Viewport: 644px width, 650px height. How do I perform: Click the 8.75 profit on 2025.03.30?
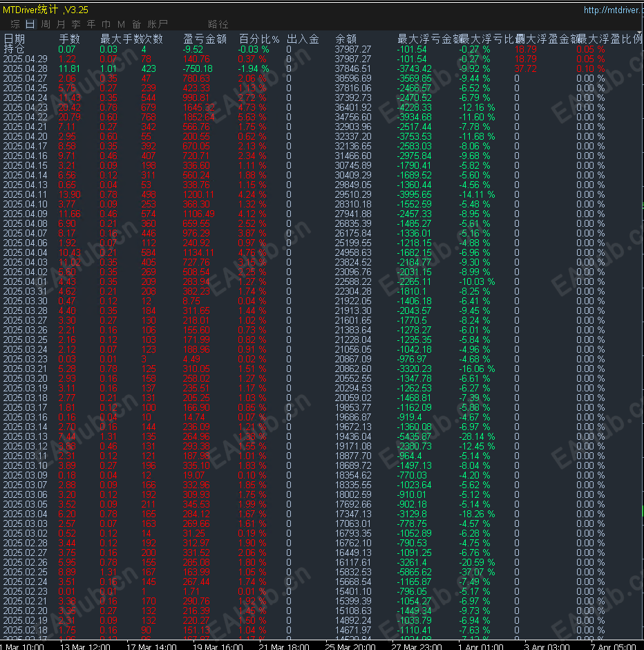tap(191, 301)
